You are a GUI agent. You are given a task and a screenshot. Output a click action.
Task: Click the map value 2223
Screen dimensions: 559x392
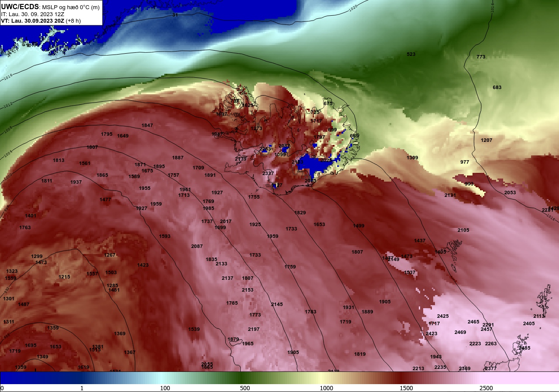[475, 344]
